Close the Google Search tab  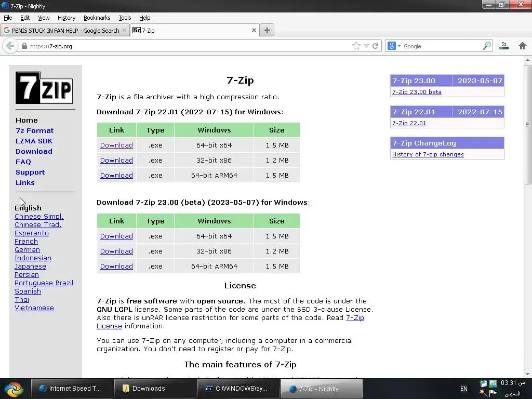tap(124, 30)
